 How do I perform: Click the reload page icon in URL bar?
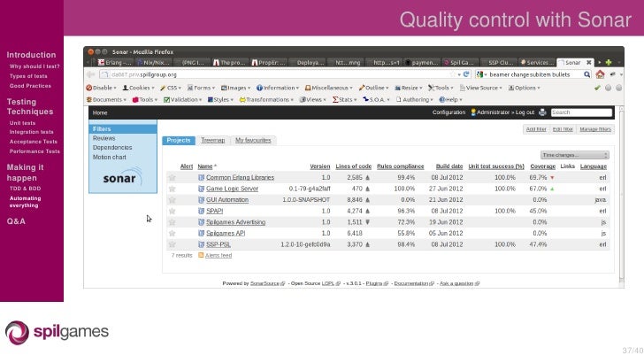466,74
